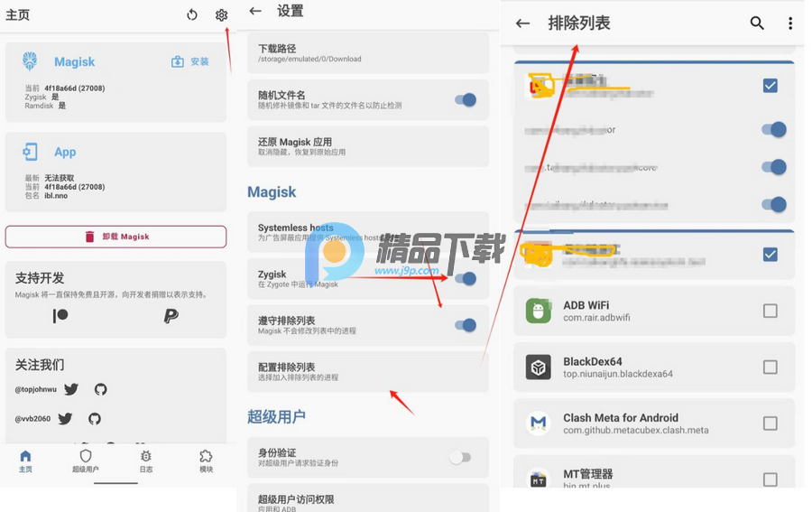Switch to the 超级用户 bottom tab
The image size is (812, 512).
point(86,461)
